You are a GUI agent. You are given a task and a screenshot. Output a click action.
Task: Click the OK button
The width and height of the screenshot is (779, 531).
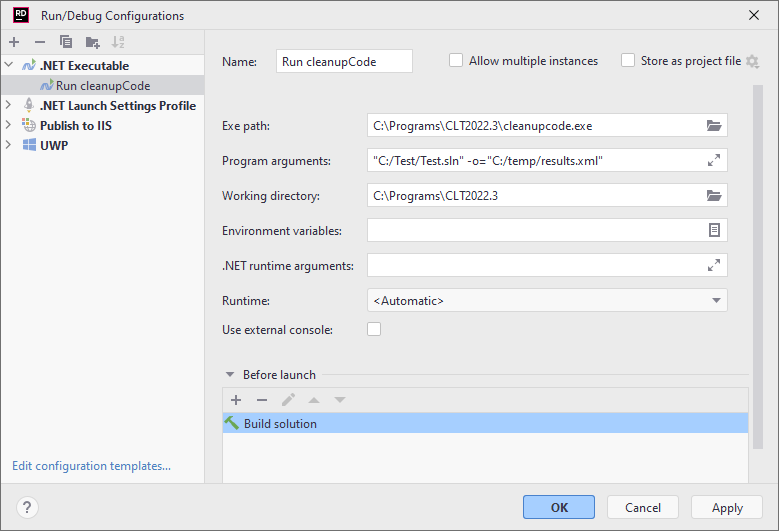558,507
